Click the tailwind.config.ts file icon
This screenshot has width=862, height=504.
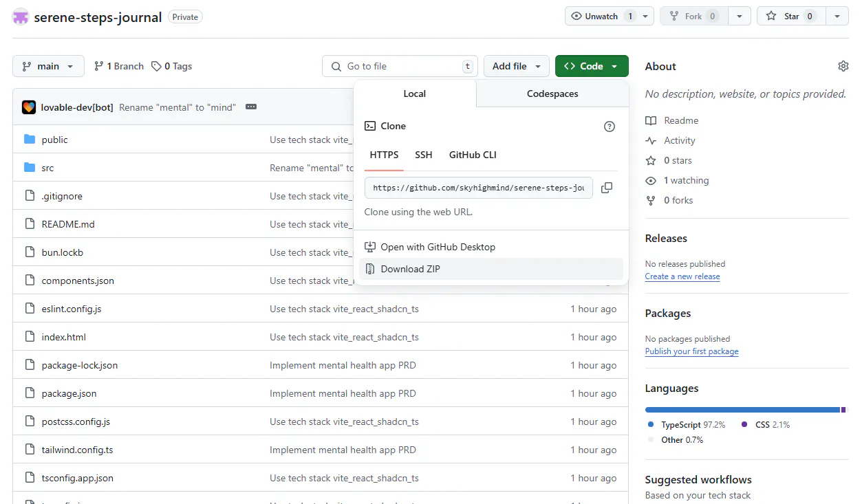(30, 450)
